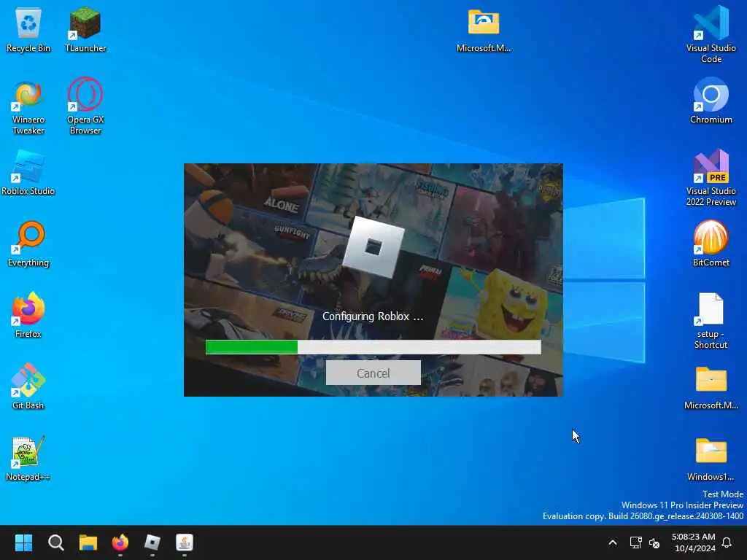Select the Firefox desktop shortcut
The image size is (747, 560).
(28, 315)
